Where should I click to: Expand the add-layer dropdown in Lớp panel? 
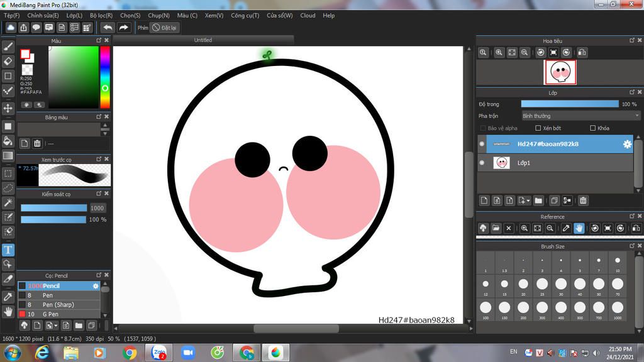point(525,200)
